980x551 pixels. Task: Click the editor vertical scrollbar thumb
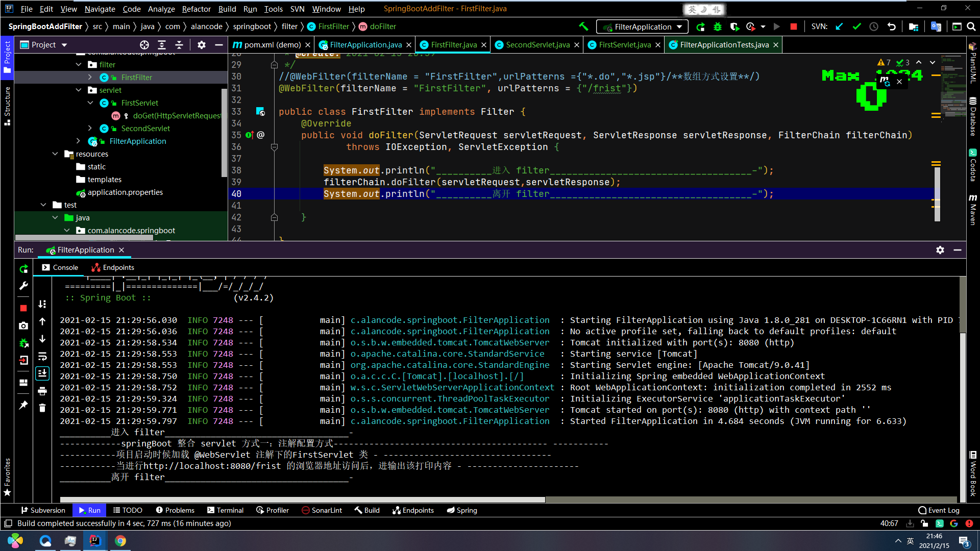tap(937, 194)
